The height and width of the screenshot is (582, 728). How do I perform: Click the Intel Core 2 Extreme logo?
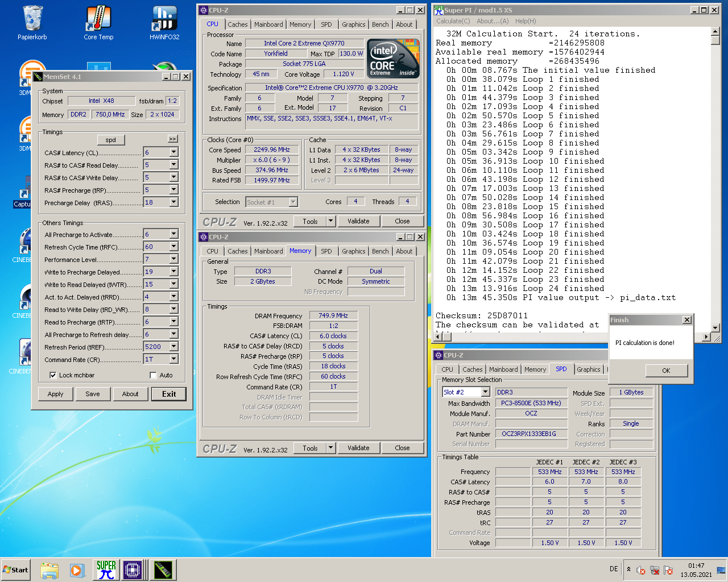pos(394,59)
